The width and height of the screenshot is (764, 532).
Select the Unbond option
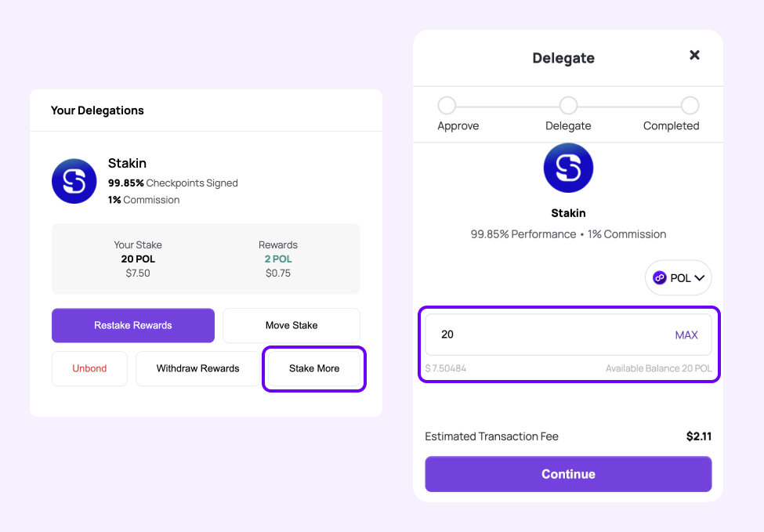coord(89,368)
